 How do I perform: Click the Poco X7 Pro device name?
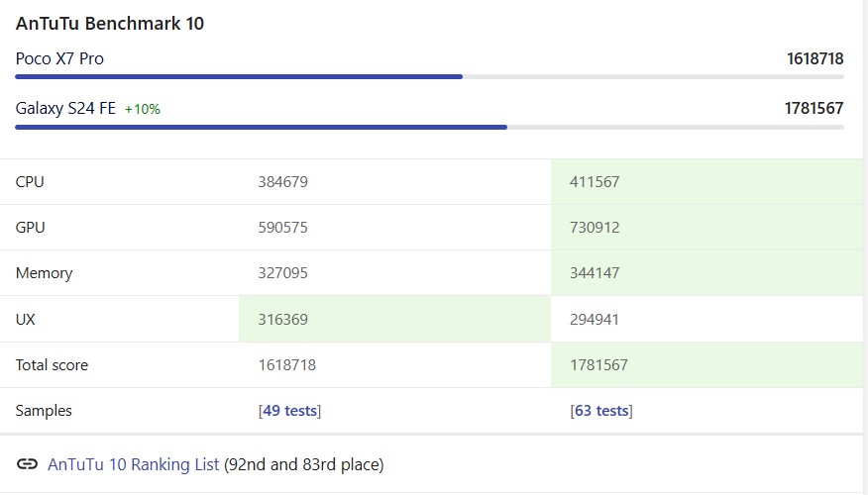pyautogui.click(x=59, y=58)
